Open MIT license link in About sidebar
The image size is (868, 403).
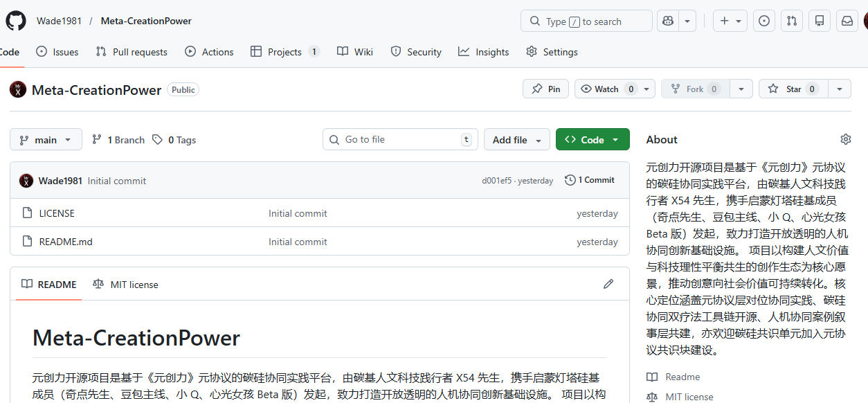[680, 397]
